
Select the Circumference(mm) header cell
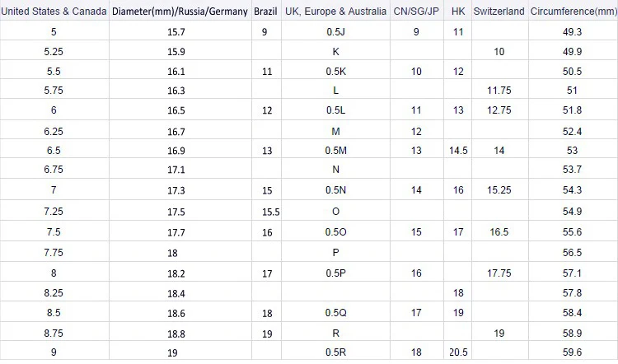coord(573,11)
